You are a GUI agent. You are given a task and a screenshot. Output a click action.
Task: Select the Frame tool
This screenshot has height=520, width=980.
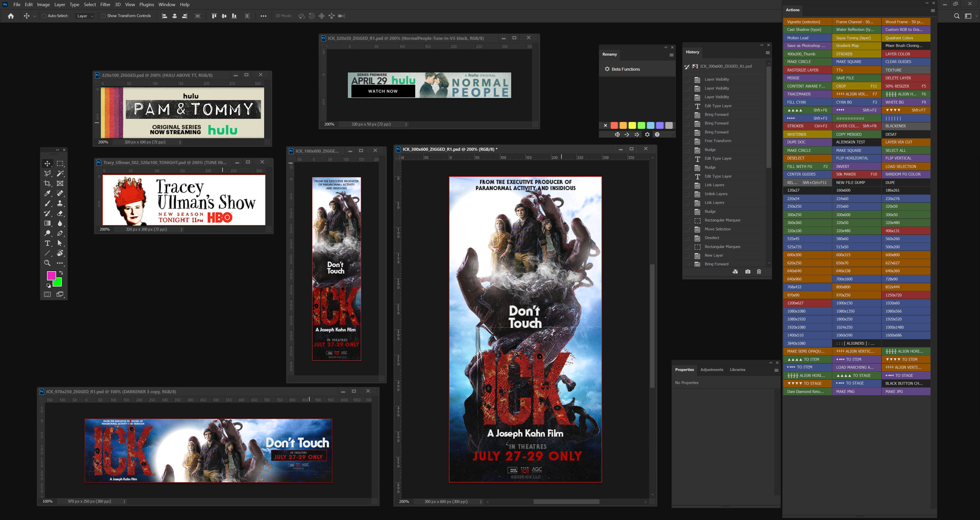60,183
